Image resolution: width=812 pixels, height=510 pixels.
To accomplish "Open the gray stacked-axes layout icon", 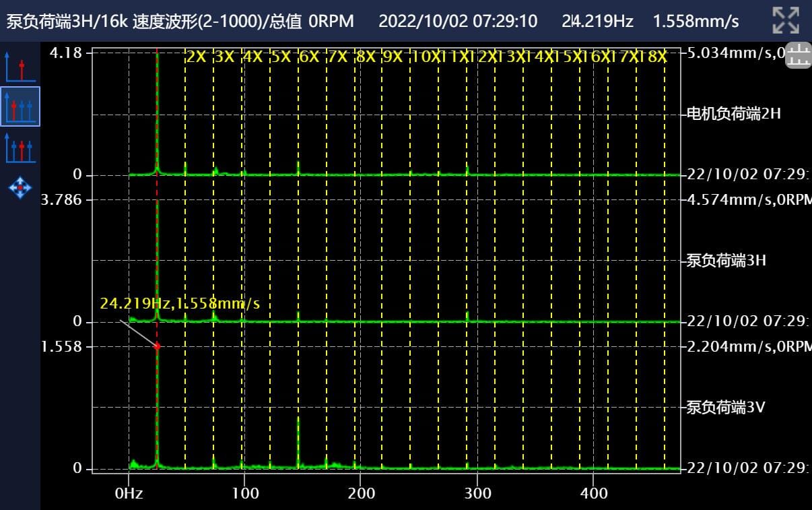I will [x=798, y=55].
